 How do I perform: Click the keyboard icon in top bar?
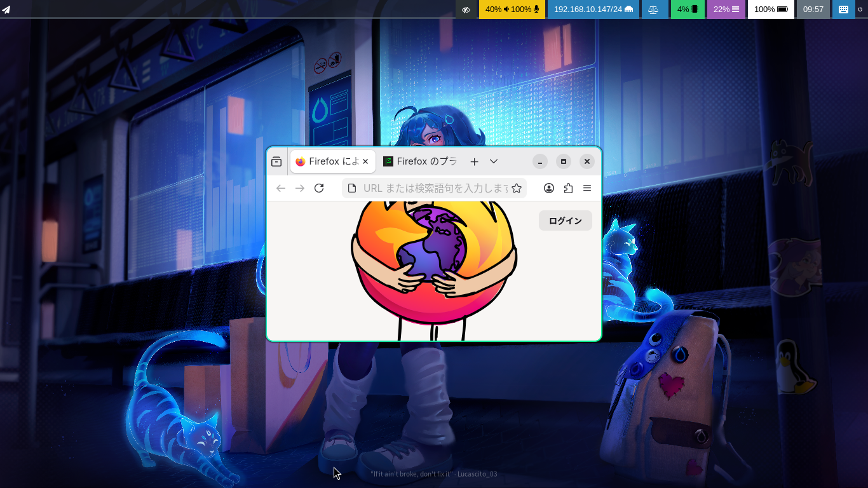[843, 10]
